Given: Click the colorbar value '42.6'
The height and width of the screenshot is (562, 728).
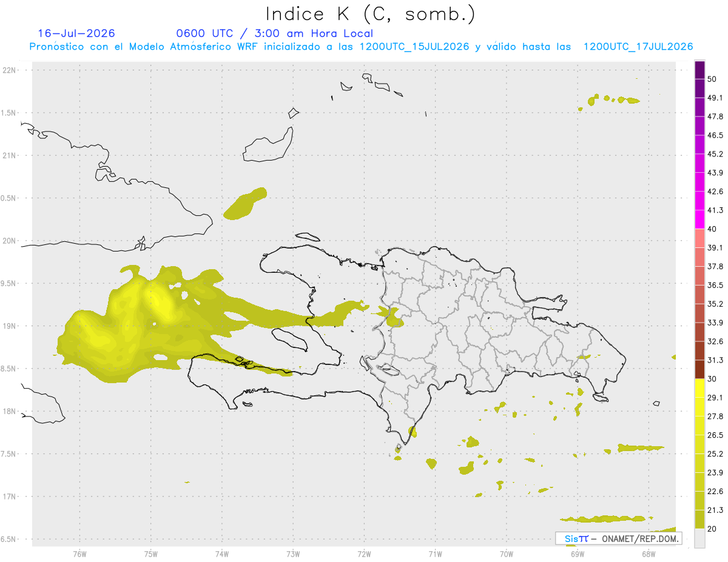Looking at the screenshot, I should (x=715, y=192).
